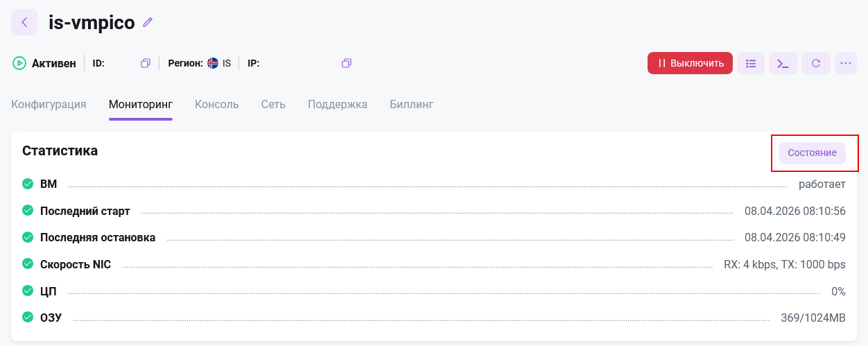
Task: Copy the server ID to clipboard
Action: click(x=146, y=63)
